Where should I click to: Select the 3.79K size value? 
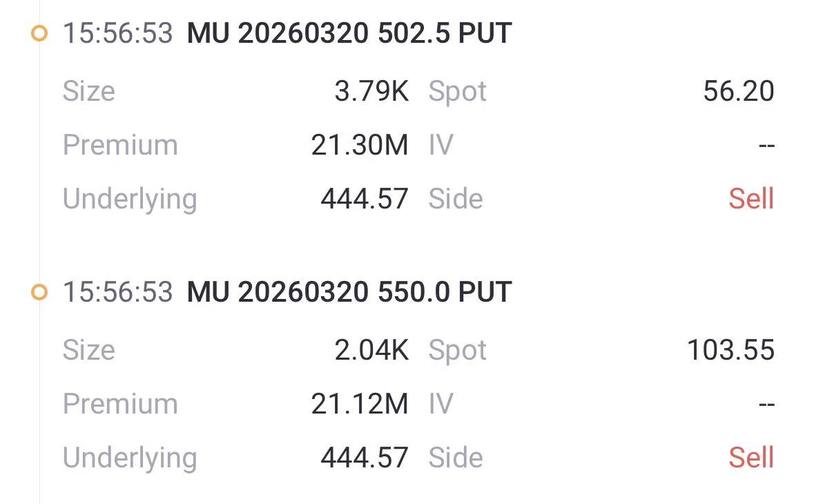[x=371, y=91]
